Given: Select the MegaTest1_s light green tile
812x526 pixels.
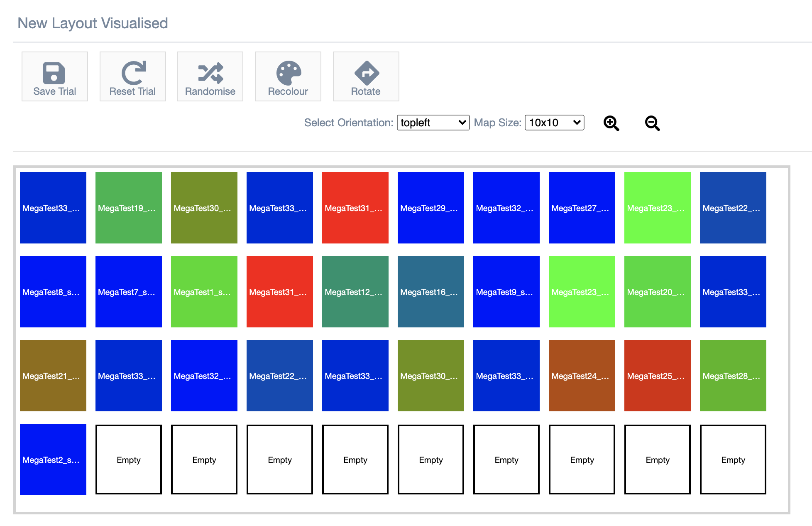Looking at the screenshot, I should click(x=204, y=292).
